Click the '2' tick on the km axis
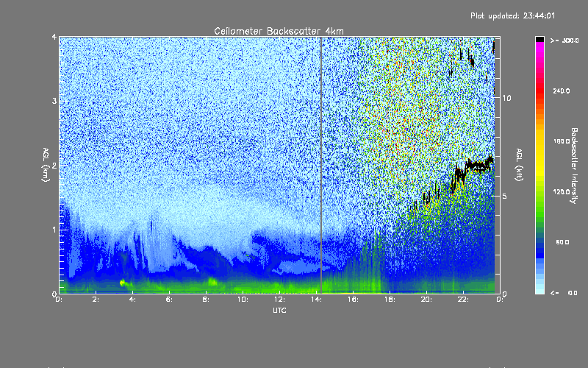The image size is (588, 368). 54,165
